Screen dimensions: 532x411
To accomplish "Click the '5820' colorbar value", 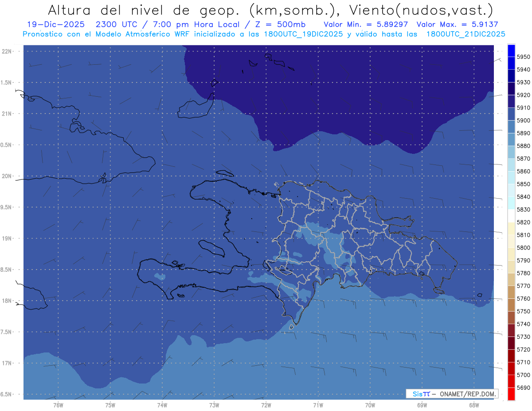I will 523,222.
